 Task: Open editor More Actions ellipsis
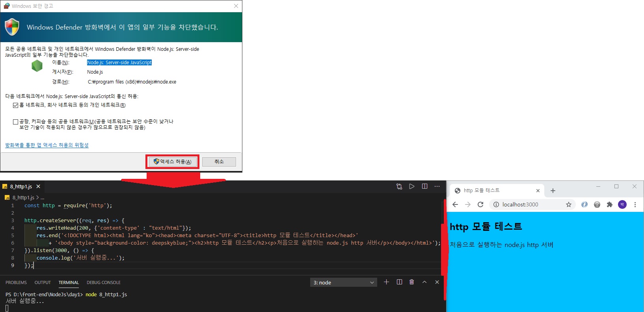pos(437,186)
